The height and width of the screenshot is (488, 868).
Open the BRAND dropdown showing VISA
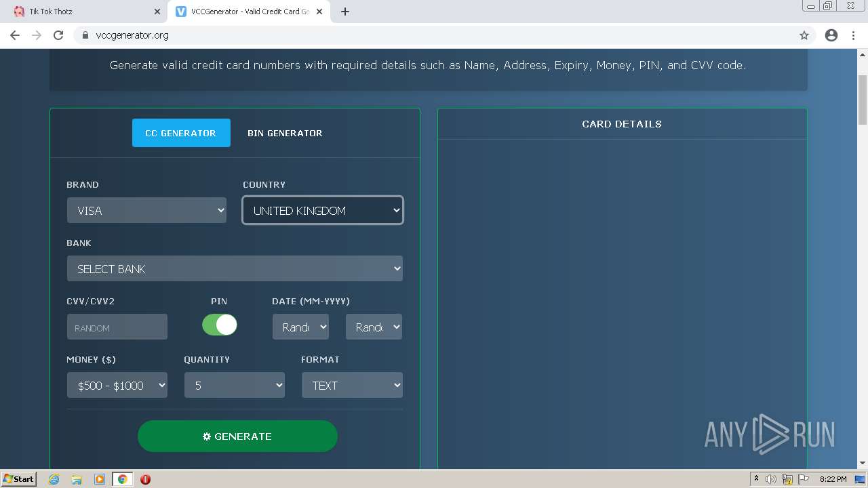pyautogui.click(x=146, y=211)
